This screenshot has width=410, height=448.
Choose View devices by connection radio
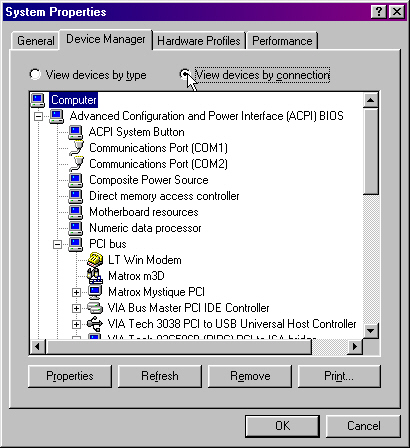point(185,74)
